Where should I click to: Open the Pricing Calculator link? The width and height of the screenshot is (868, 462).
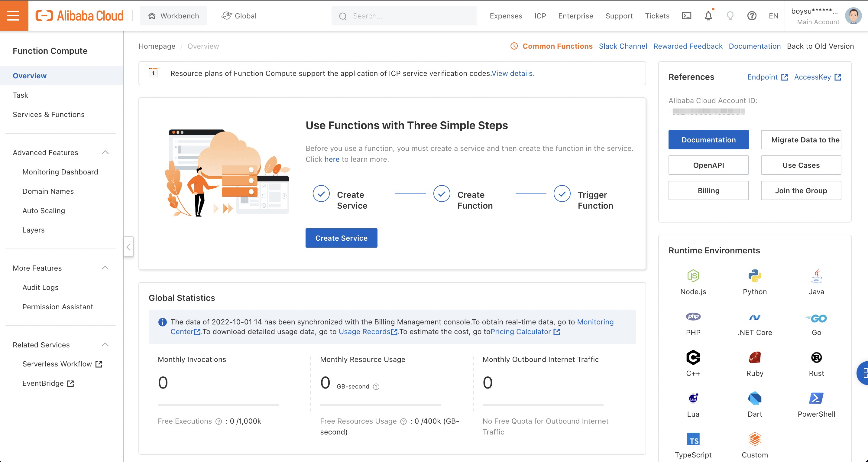(521, 332)
